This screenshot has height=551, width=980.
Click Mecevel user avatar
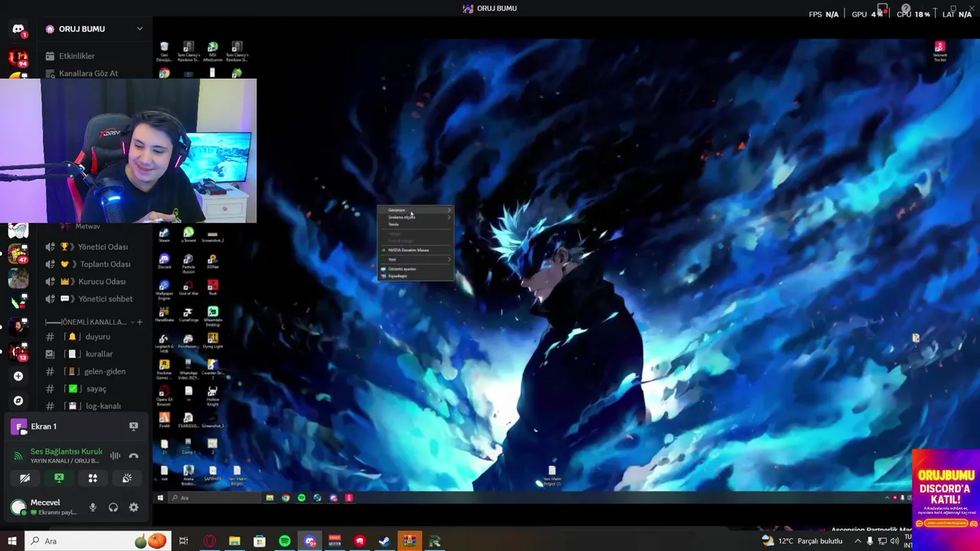point(18,507)
